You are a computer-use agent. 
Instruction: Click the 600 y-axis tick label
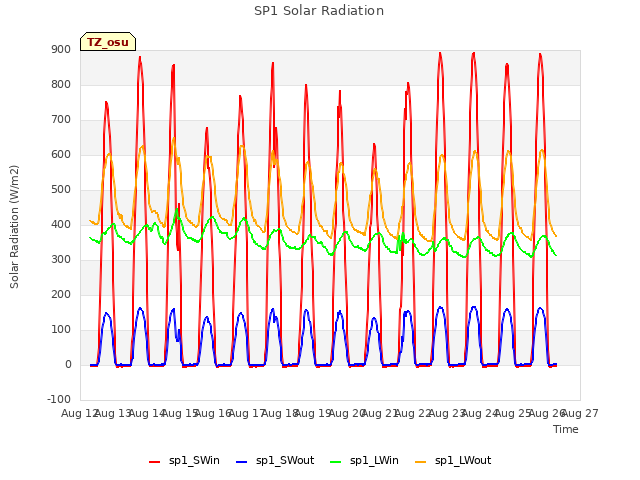[61, 155]
